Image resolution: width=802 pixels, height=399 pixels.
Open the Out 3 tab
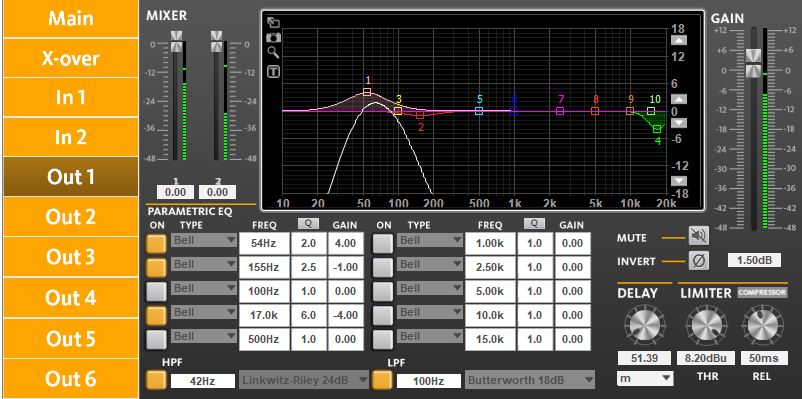(71, 257)
